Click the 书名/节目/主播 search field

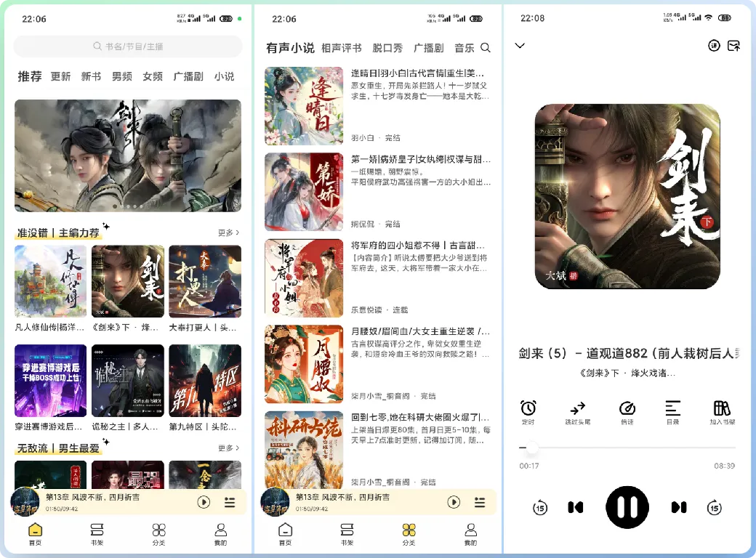[x=128, y=46]
